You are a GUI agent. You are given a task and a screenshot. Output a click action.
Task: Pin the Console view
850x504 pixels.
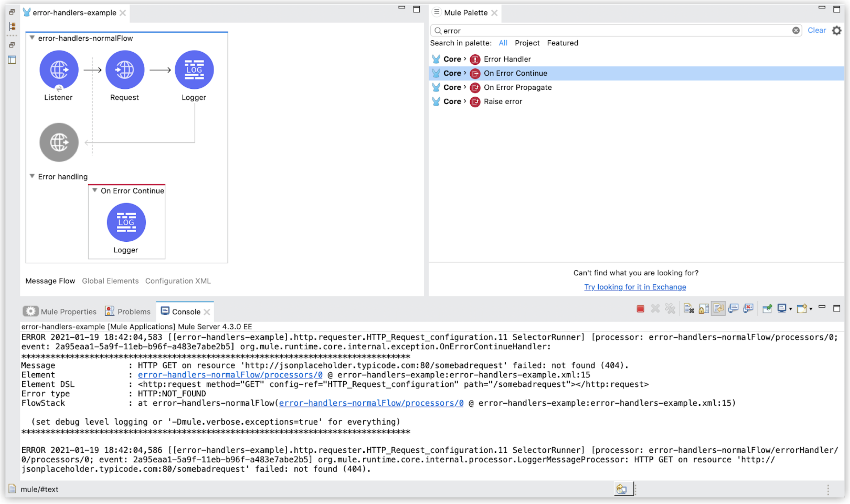click(x=767, y=308)
